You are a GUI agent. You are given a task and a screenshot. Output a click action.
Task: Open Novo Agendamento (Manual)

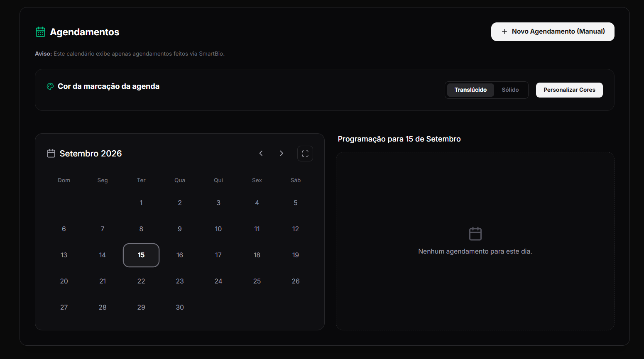(x=553, y=32)
